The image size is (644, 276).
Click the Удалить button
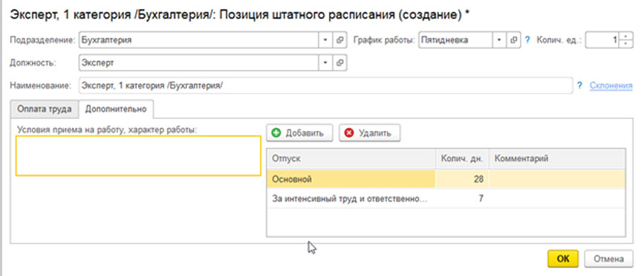click(x=369, y=133)
